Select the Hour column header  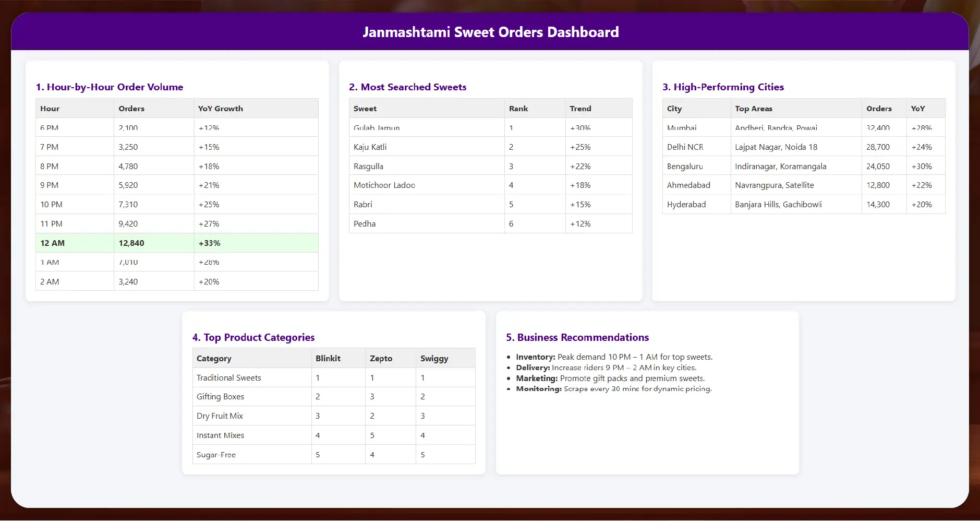50,108
